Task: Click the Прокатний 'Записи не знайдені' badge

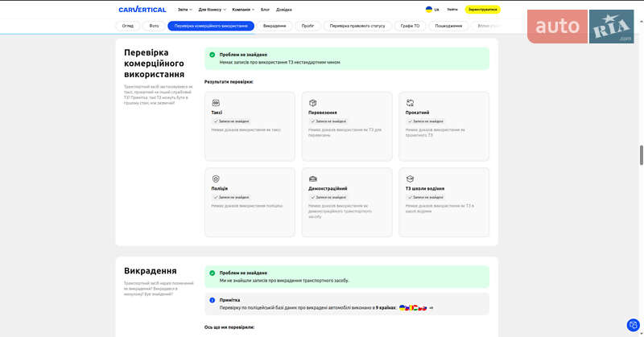Action: [425, 121]
